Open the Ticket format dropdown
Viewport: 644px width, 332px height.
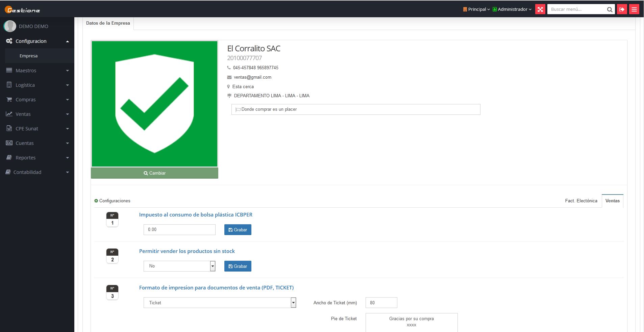tap(220, 303)
